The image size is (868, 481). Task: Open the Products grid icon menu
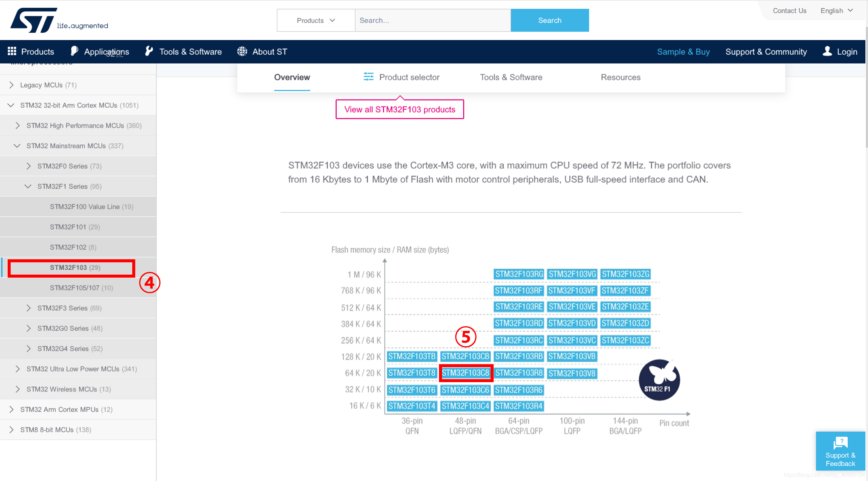coord(12,51)
